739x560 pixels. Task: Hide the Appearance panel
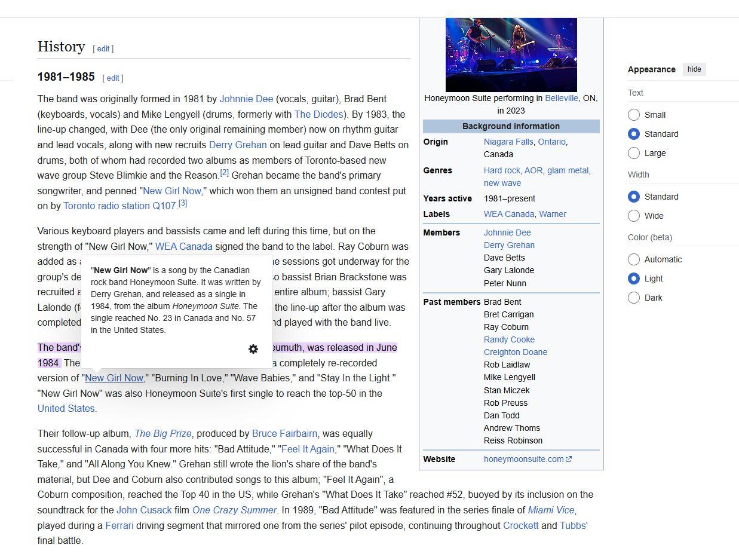coord(694,69)
